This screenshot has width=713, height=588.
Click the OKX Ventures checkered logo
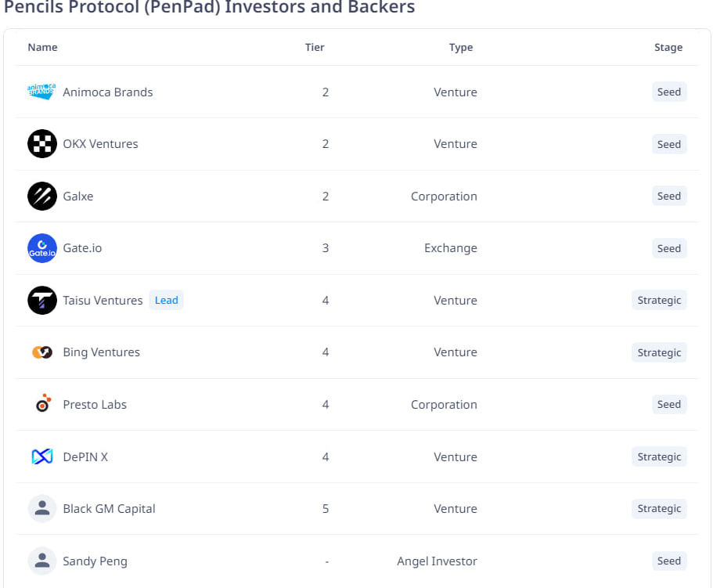point(41,144)
